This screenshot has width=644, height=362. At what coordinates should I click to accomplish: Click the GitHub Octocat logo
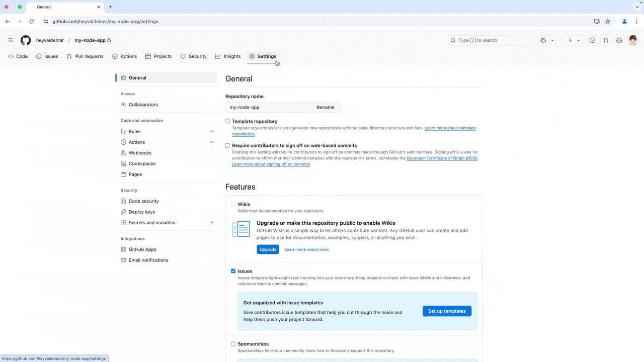point(26,40)
